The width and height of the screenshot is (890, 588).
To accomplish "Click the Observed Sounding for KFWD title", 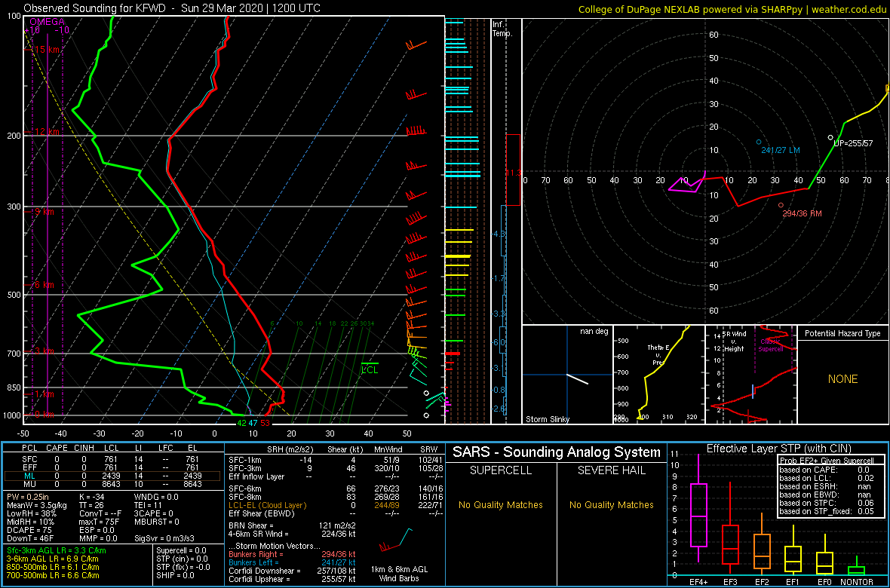I will (171, 8).
